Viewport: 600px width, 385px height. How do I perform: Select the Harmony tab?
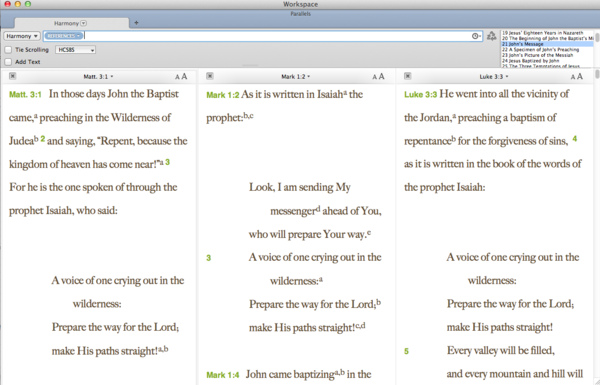tap(71, 23)
